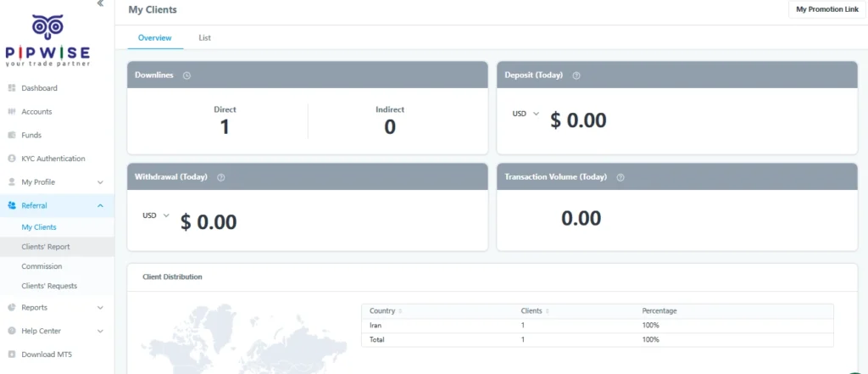Expand the Help Center submenu chevron

coord(100,332)
